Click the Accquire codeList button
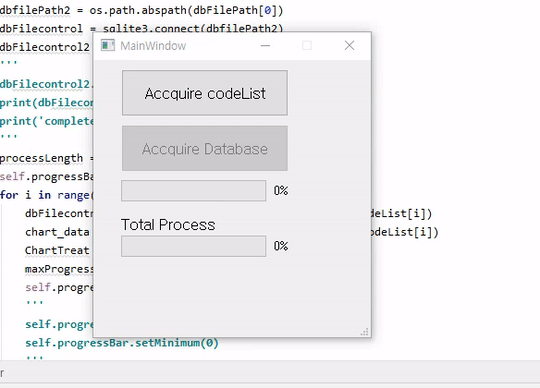This screenshot has height=388, width=540. click(205, 93)
